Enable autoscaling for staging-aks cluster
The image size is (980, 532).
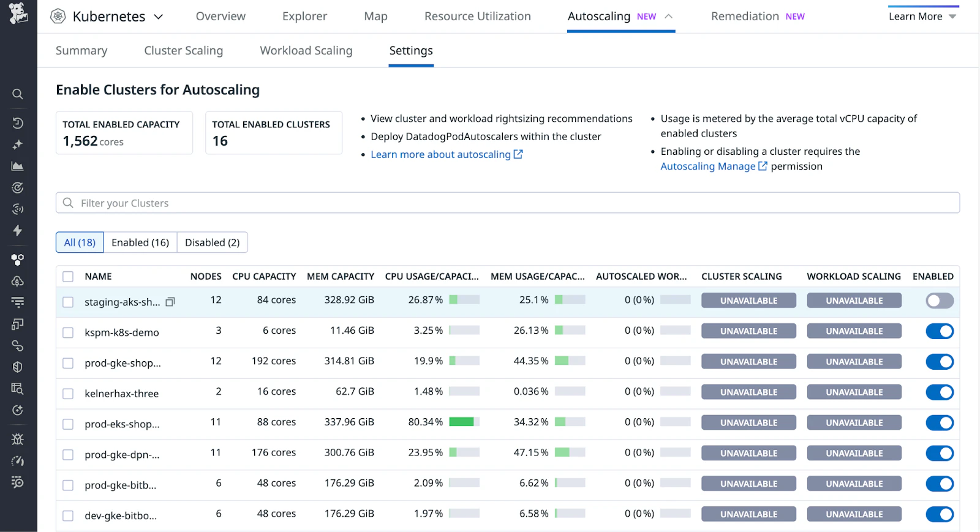[x=939, y=301]
